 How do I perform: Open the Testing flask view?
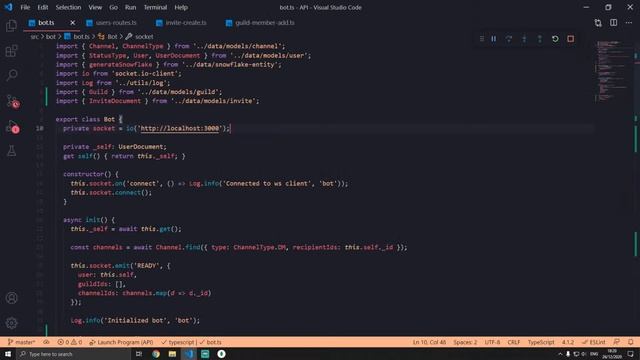[x=11, y=151]
